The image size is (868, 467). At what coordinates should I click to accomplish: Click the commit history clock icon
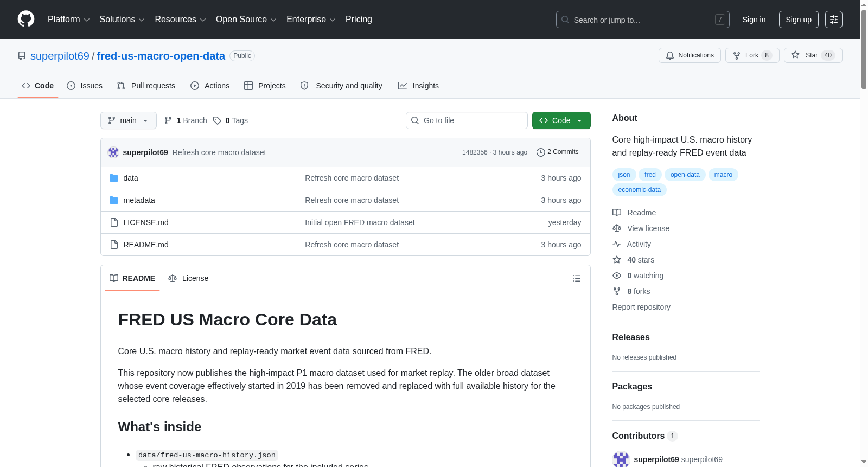click(x=540, y=152)
